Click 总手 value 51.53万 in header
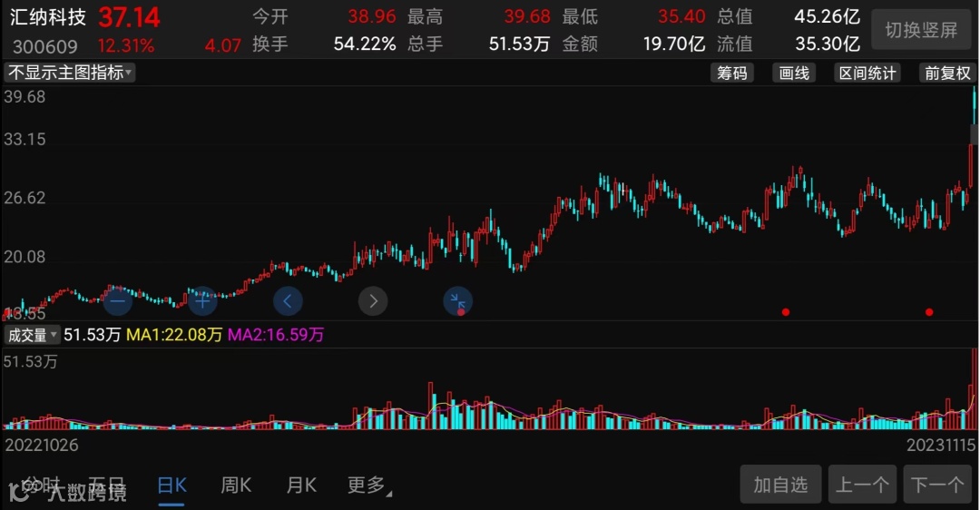980x510 pixels. click(x=519, y=44)
